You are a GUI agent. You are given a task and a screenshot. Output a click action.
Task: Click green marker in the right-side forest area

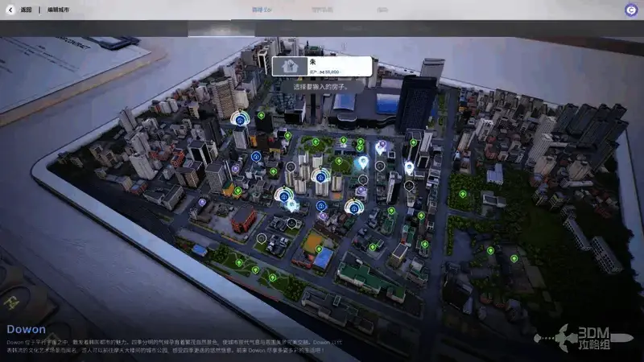click(462, 195)
